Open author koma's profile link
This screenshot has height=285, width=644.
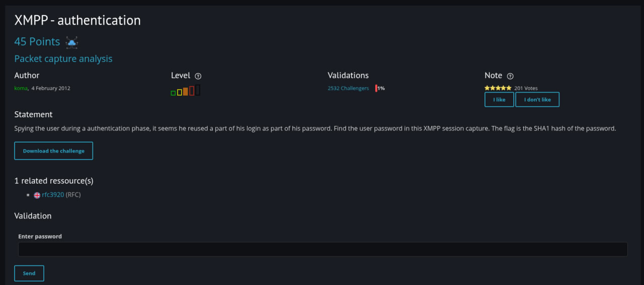pyautogui.click(x=21, y=88)
